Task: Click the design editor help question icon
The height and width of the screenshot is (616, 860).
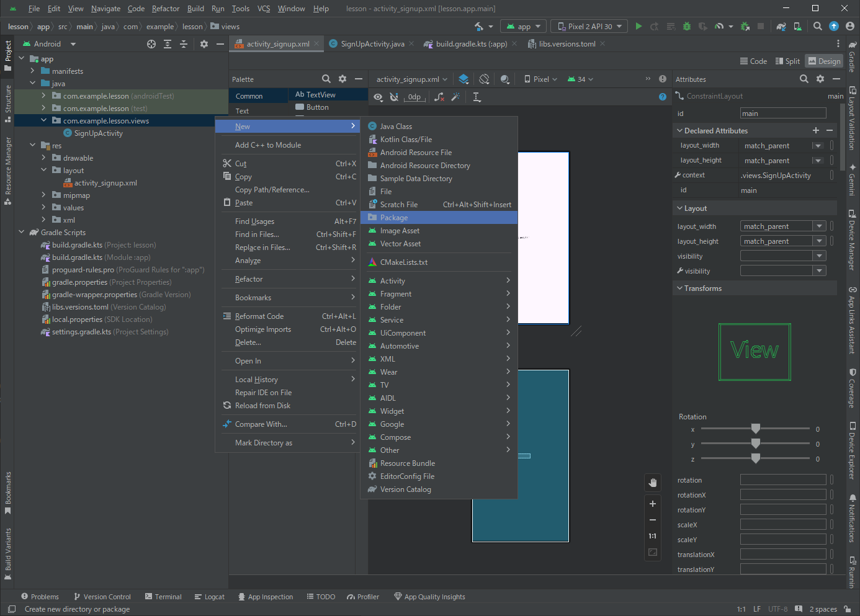Action: click(663, 97)
